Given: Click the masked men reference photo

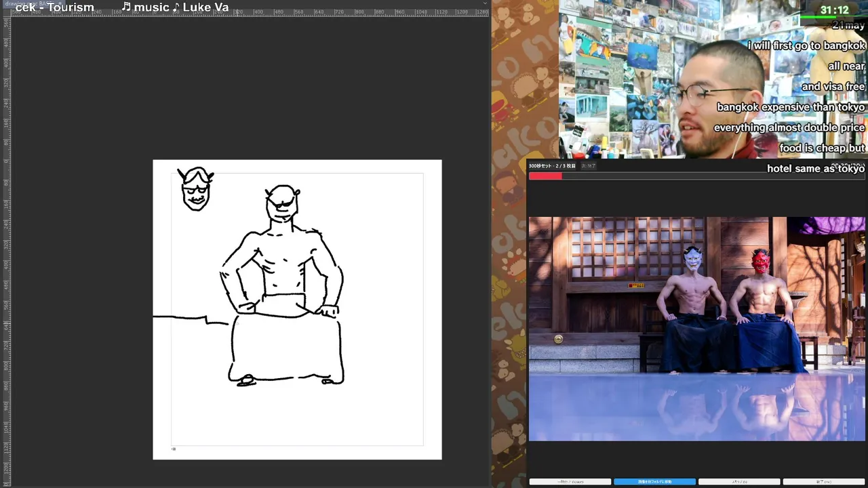Looking at the screenshot, I should click(697, 329).
